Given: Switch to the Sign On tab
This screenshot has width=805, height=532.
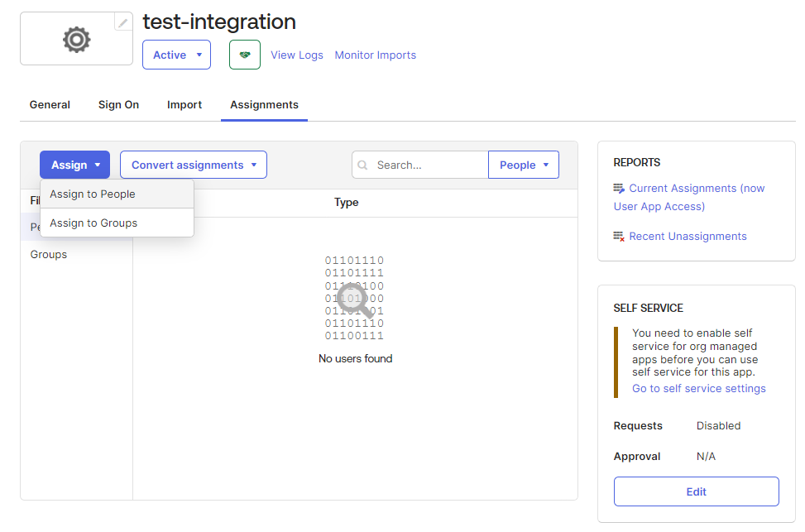Looking at the screenshot, I should pos(118,105).
